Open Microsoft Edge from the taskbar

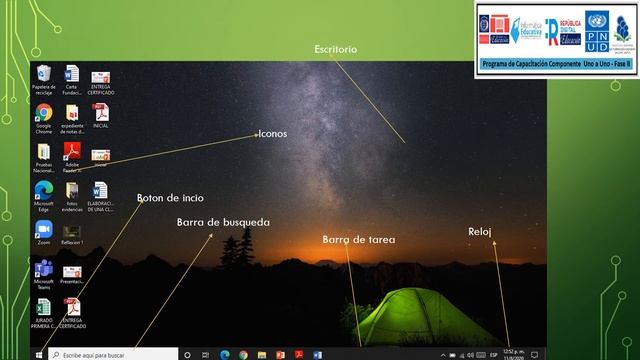tap(225, 355)
